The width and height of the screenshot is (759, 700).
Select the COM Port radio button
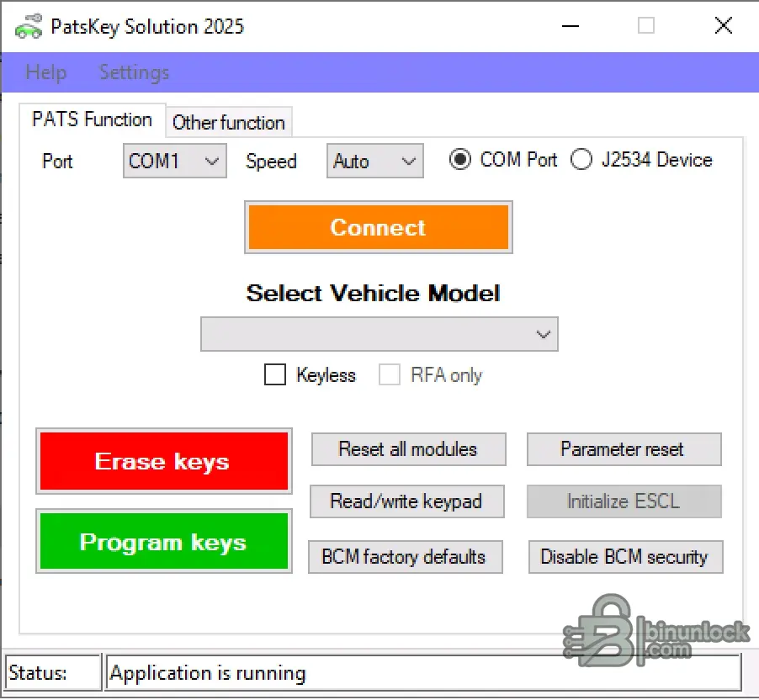pos(460,160)
